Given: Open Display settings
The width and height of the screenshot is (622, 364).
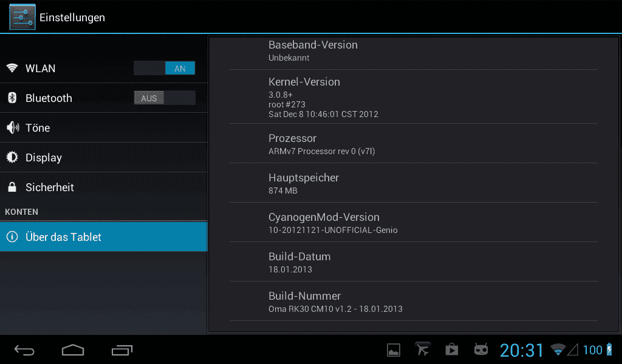Looking at the screenshot, I should (x=103, y=157).
